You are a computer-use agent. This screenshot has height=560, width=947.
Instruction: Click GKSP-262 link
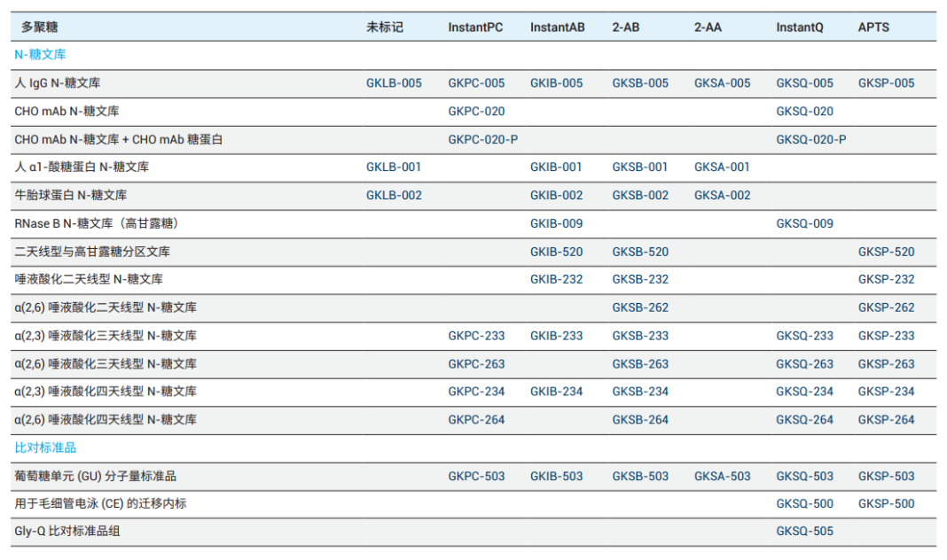tap(886, 307)
